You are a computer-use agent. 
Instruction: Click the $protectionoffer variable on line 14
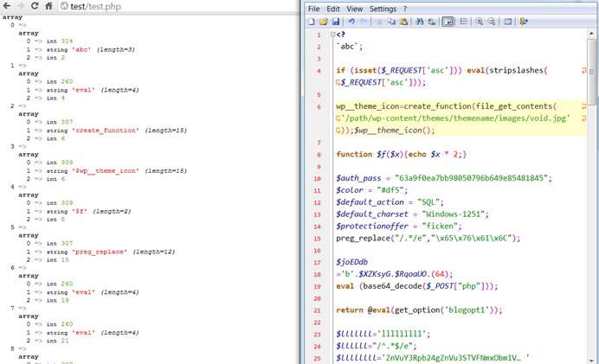coord(372,226)
